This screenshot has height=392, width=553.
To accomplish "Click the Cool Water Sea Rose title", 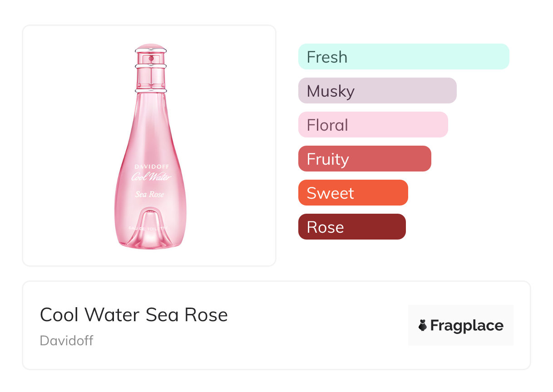I will 134,314.
